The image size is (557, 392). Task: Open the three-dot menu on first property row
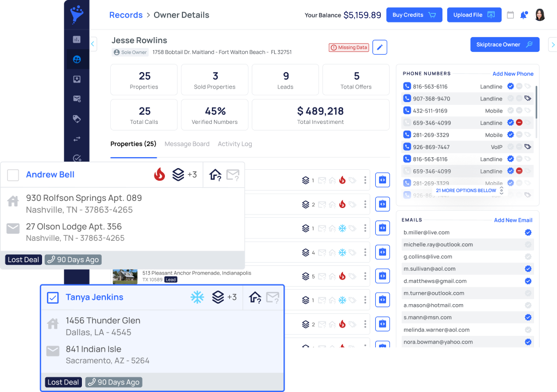click(x=365, y=180)
